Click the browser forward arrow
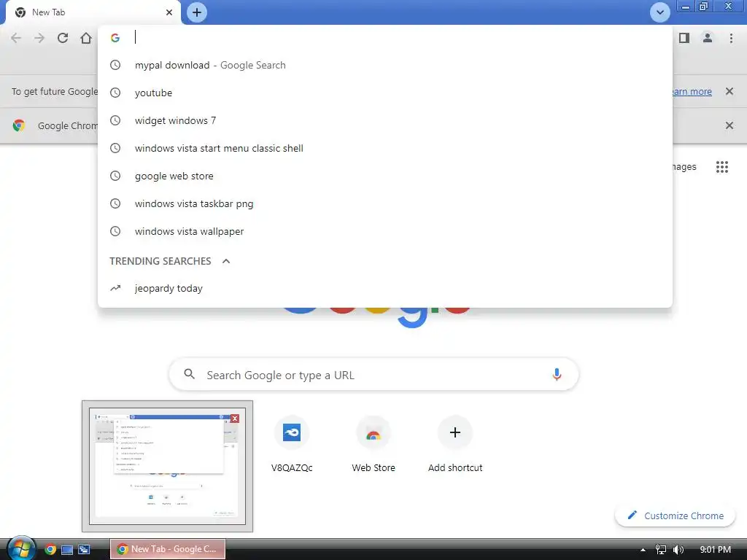Viewport: 747px width, 560px height. [39, 38]
